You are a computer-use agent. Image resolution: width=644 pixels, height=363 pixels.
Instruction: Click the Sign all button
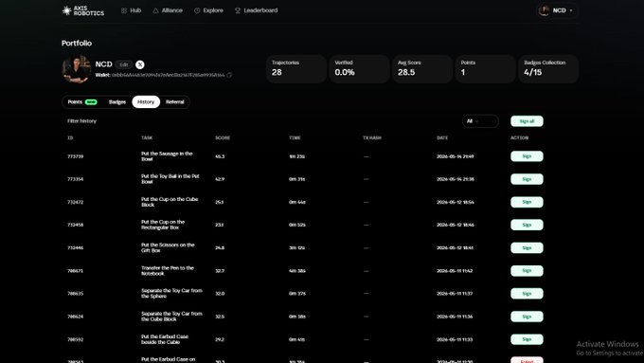pyautogui.click(x=527, y=121)
